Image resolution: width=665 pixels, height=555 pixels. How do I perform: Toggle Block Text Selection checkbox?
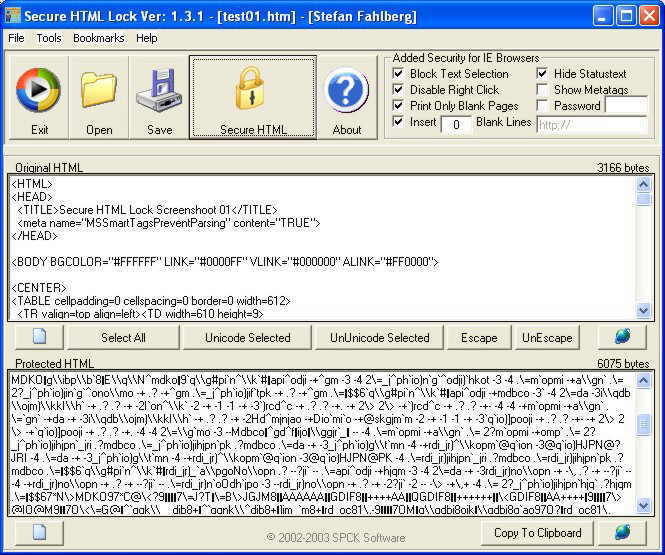398,73
